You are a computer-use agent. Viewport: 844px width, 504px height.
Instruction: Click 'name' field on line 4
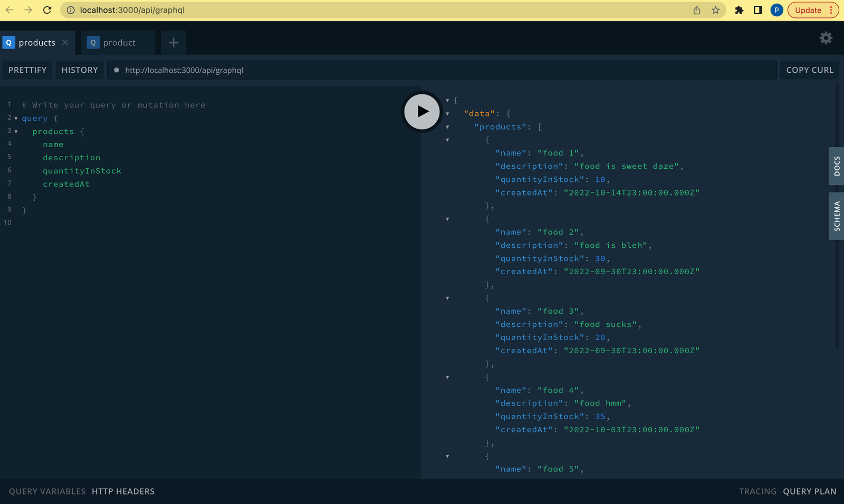pyautogui.click(x=53, y=144)
